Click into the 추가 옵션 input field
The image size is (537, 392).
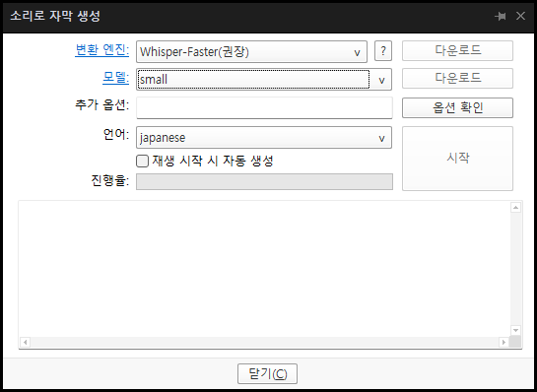pyautogui.click(x=264, y=107)
